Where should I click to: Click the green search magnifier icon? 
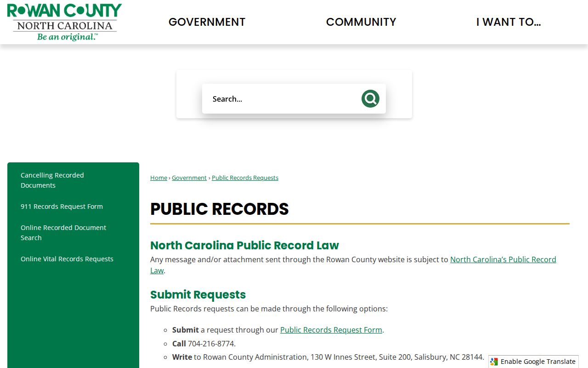pos(370,99)
